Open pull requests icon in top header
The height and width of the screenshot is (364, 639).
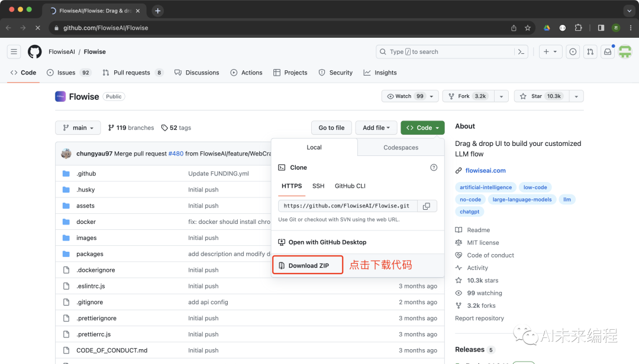590,52
